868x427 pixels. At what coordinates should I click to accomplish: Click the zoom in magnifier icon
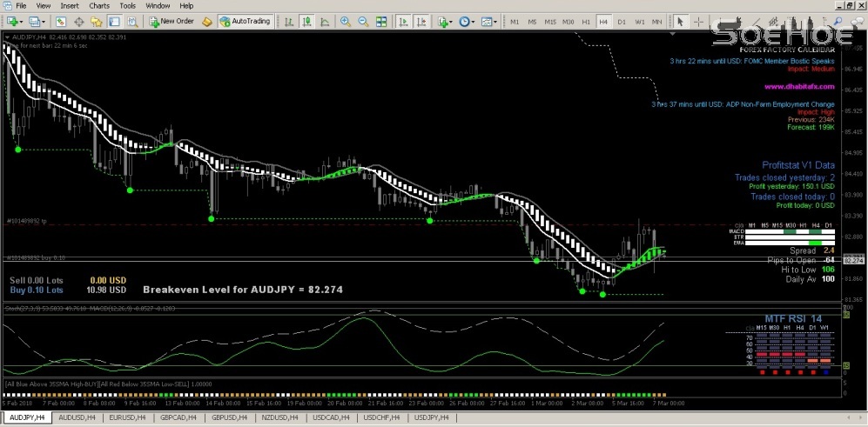coord(347,21)
